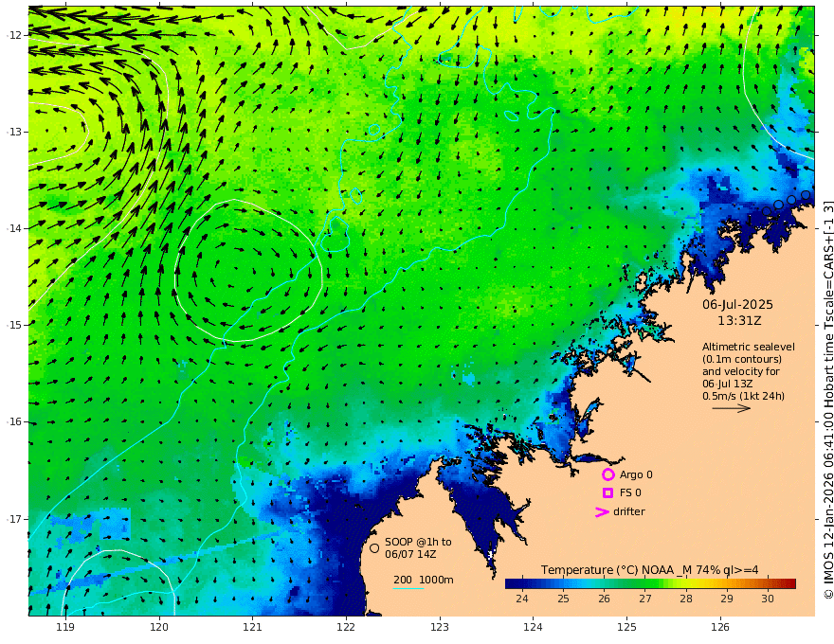Click the '0.5m/s (1kt 24h)' label
The height and width of the screenshot is (644, 834).
tap(743, 396)
